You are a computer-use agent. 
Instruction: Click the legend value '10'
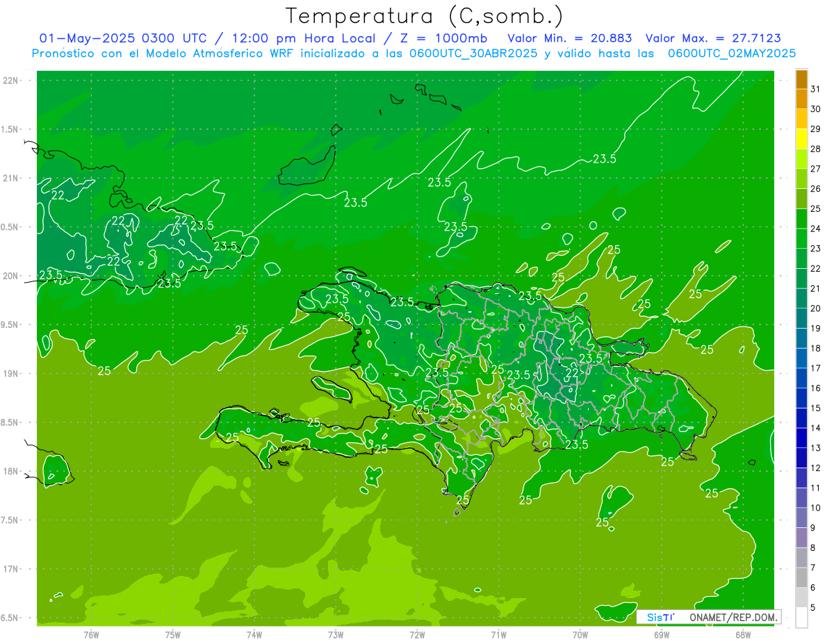(x=816, y=508)
